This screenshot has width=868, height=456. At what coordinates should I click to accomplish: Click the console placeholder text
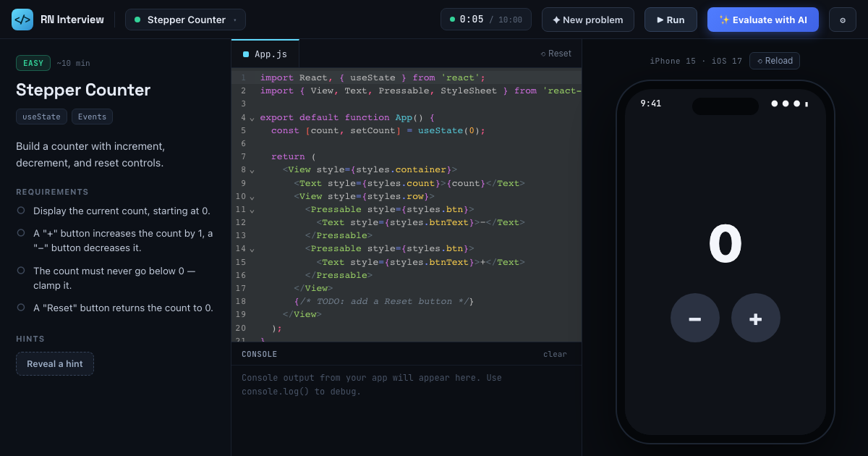point(372,384)
